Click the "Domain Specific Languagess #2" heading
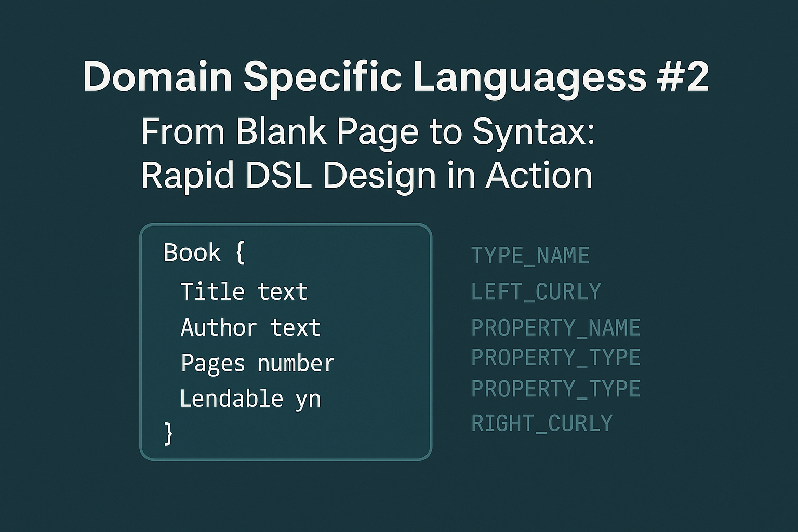 pyautogui.click(x=395, y=77)
